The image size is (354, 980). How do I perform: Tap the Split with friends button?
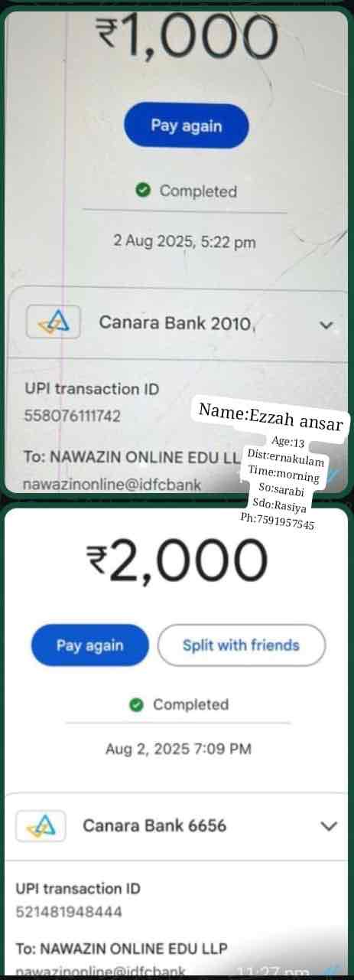(241, 645)
